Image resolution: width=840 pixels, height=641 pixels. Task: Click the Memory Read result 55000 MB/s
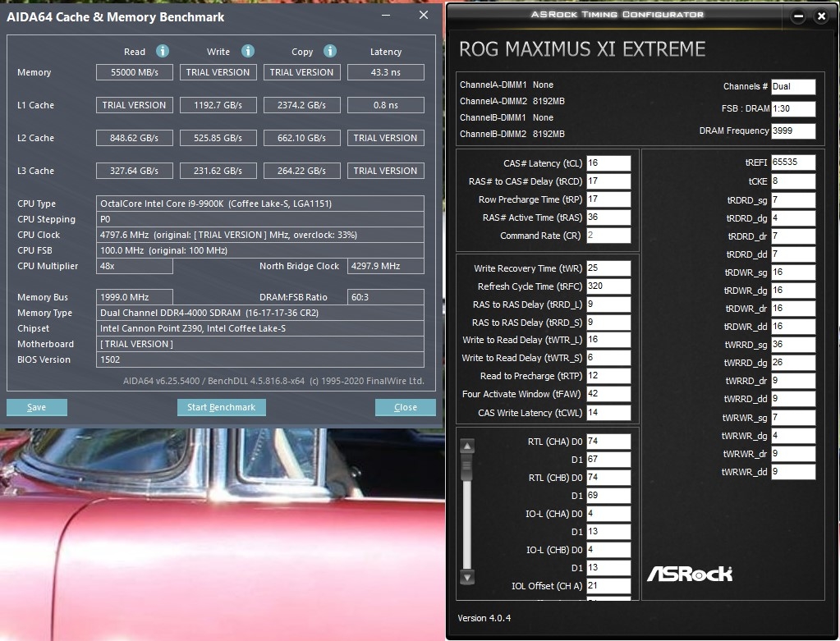pyautogui.click(x=135, y=72)
